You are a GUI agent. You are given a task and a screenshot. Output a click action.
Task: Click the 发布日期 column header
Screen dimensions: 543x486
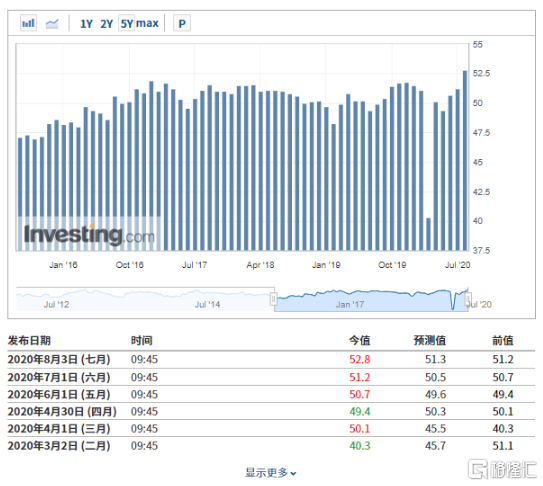point(29,341)
